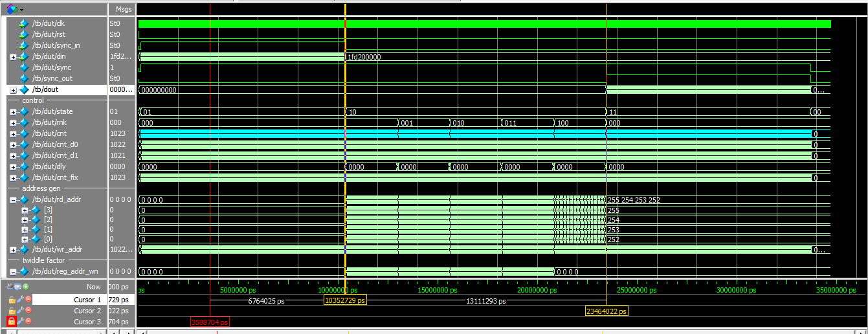Unlock the red-highlighted Cursor 3 lock
868x334 pixels.
11,321
